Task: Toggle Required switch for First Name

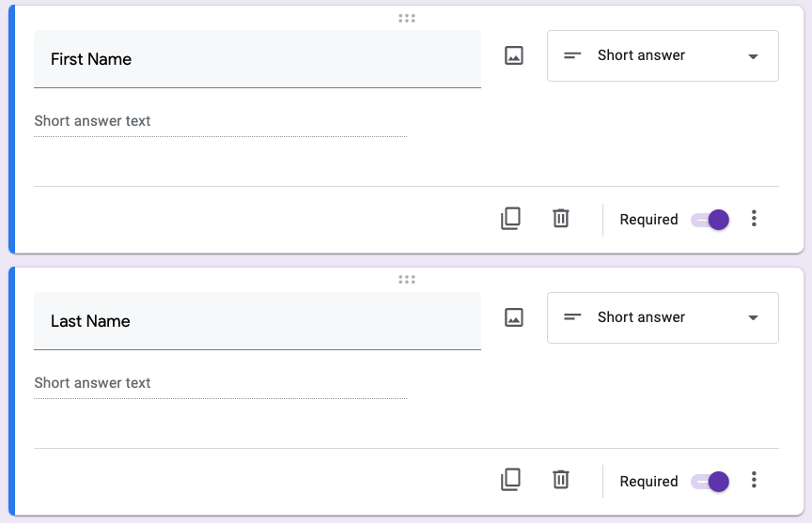Action: pos(710,220)
